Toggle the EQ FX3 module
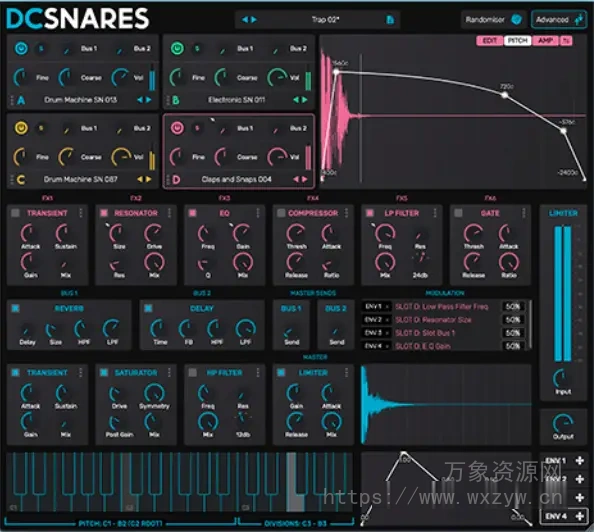The height and width of the screenshot is (532, 594). tap(192, 213)
